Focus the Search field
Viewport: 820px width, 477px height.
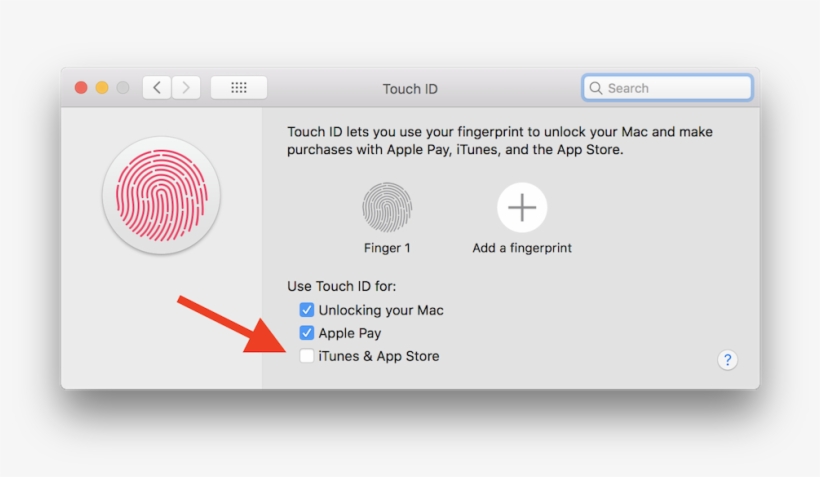coord(667,88)
